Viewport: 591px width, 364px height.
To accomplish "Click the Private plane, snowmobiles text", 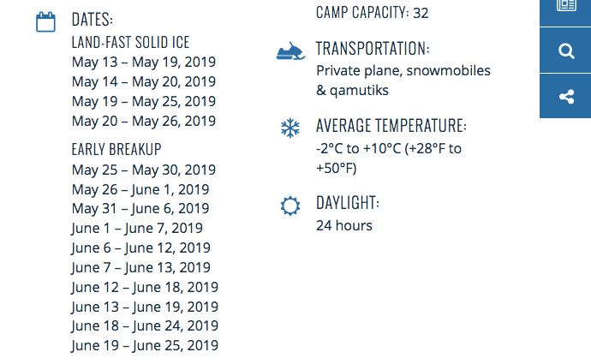I will pos(403,71).
